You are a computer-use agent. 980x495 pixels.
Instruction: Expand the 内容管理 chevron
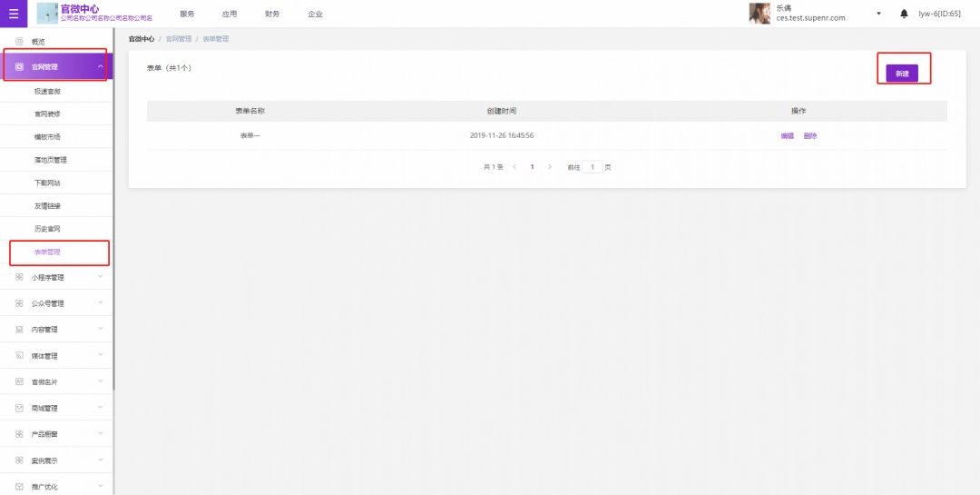tap(100, 330)
